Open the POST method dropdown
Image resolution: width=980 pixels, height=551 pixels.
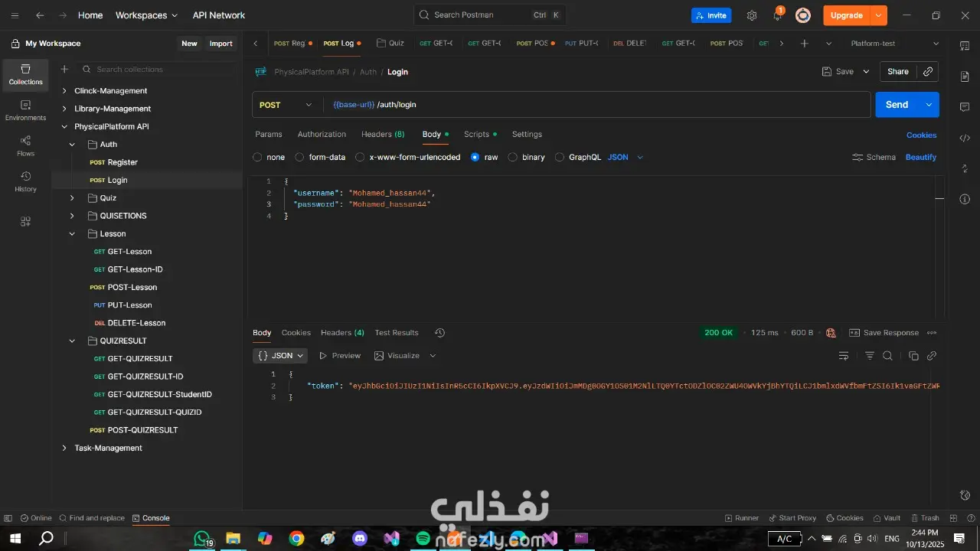287,105
